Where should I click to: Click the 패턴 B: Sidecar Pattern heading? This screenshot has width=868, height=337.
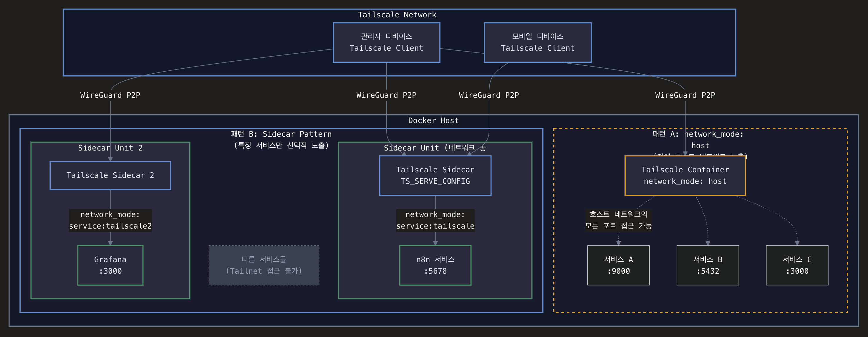pos(281,134)
